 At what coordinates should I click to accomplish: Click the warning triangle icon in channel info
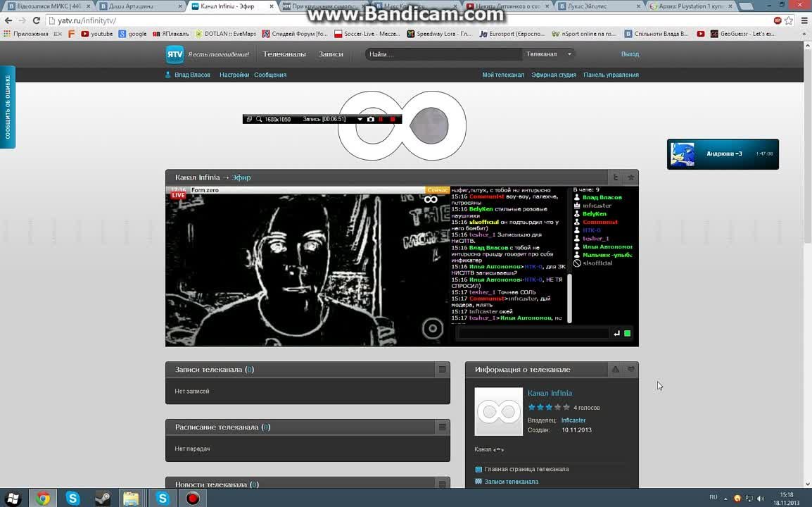click(616, 369)
